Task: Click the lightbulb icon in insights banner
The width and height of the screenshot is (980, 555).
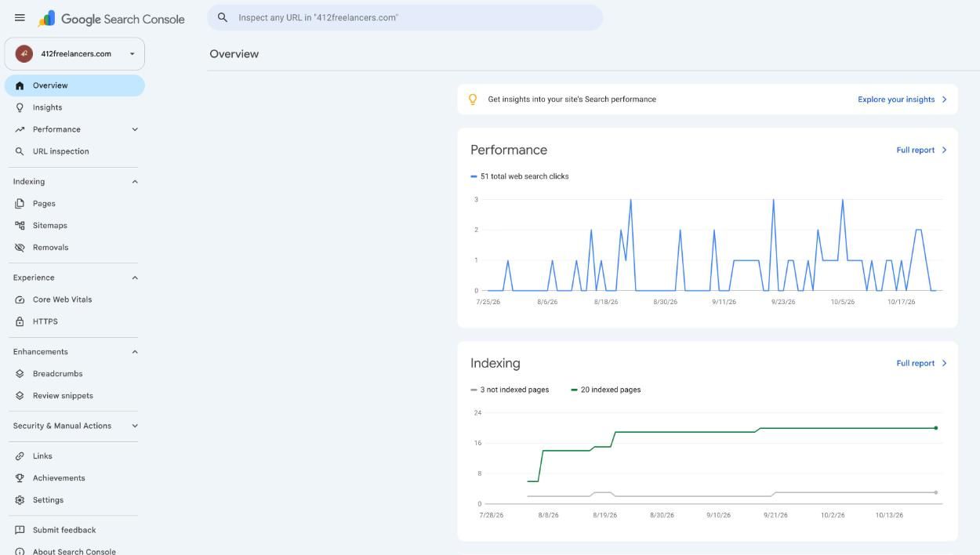Action: [x=473, y=100]
